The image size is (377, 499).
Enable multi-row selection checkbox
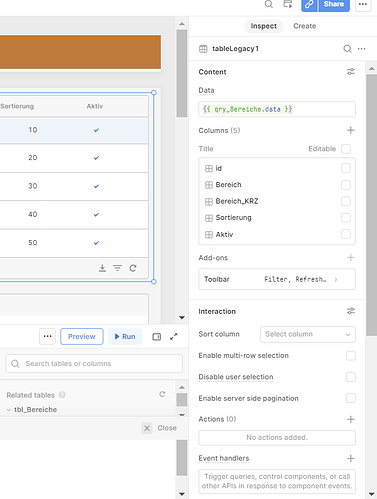(x=351, y=356)
